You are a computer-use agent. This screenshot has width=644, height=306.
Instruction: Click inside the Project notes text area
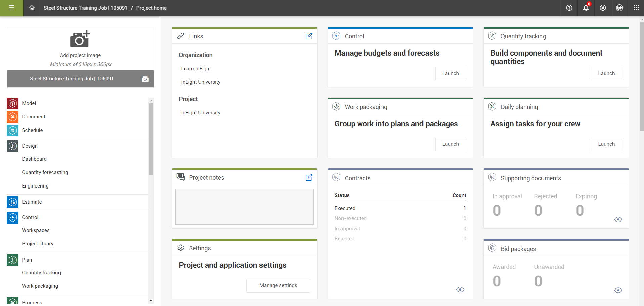tap(244, 206)
